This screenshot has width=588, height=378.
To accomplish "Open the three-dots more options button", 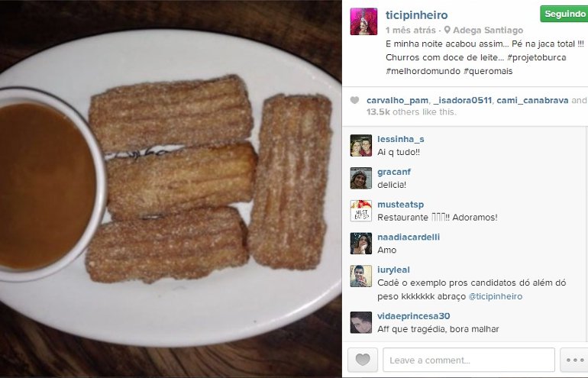I will click(x=574, y=360).
